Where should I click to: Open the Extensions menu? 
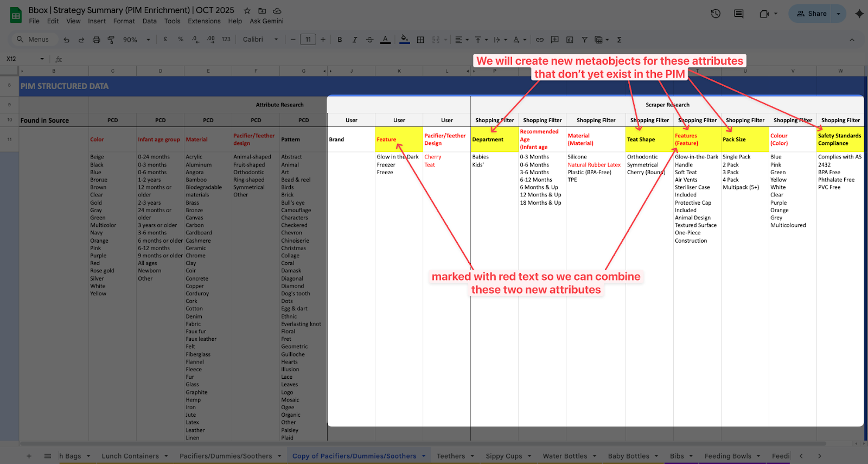[204, 21]
